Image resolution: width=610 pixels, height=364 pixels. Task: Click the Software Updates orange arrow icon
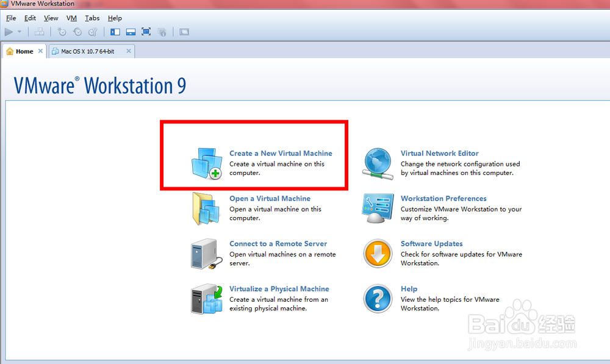378,254
